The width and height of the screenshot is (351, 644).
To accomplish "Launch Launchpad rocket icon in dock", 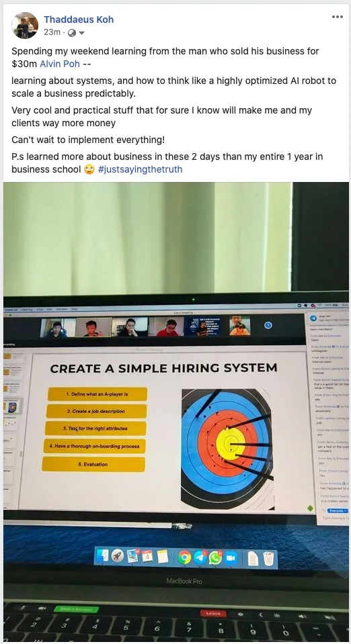I will point(118,556).
